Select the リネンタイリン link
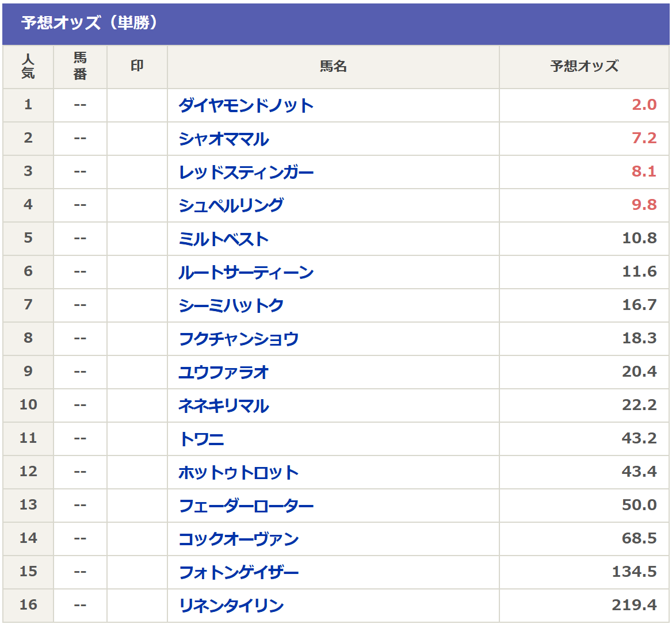672x624 pixels. [x=231, y=606]
